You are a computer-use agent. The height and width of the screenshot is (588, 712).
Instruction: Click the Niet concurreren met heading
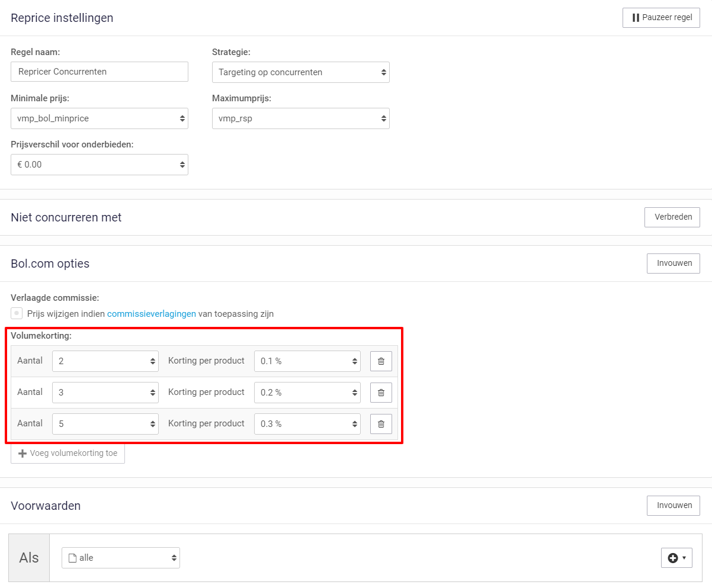pyautogui.click(x=66, y=217)
